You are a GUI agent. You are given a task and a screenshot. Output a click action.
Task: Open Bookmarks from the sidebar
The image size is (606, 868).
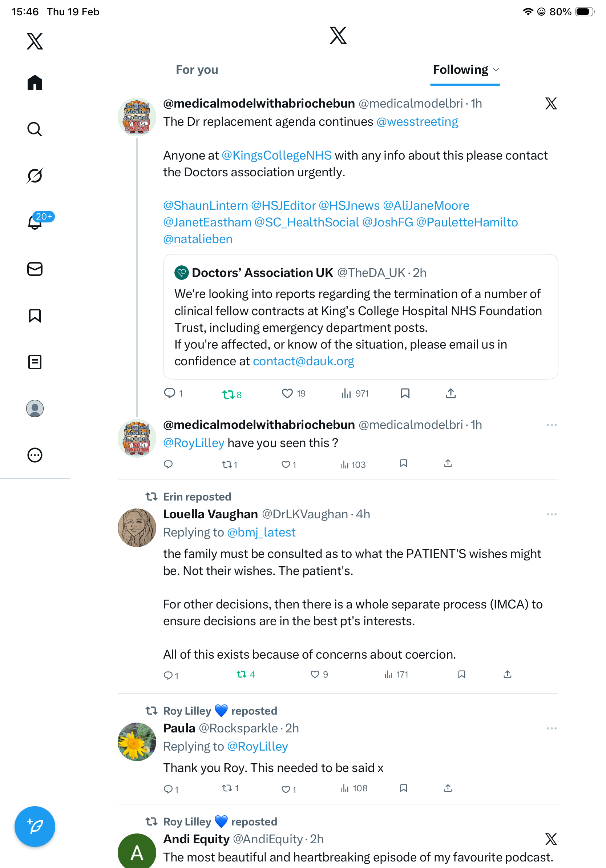(x=35, y=315)
